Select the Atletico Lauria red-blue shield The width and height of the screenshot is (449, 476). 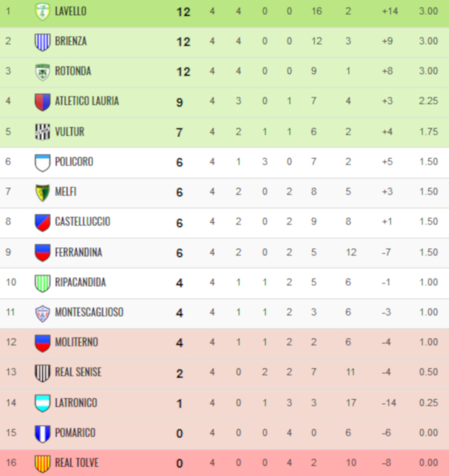(x=43, y=102)
